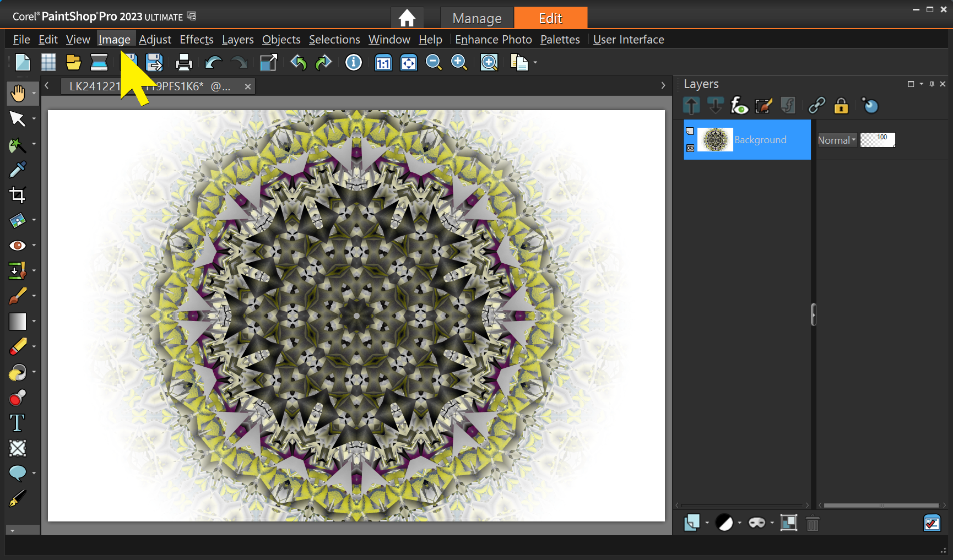Click the layer opacity slider at 100
Screen dimensions: 953x560
pyautogui.click(x=878, y=140)
